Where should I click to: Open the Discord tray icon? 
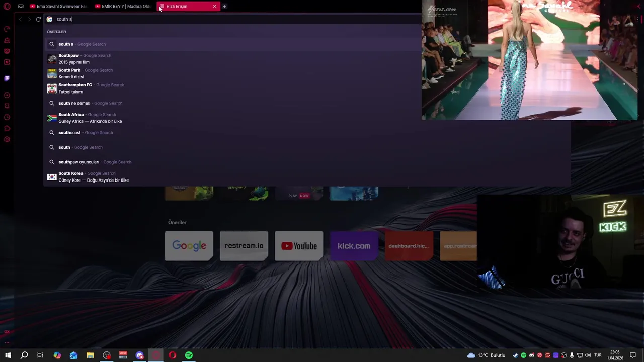pyautogui.click(x=531, y=355)
